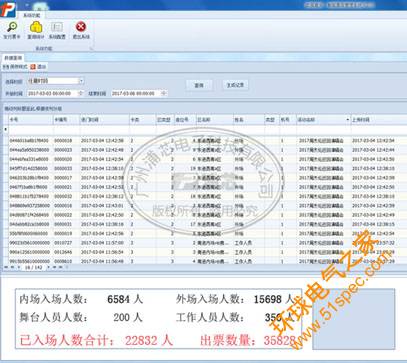Image resolution: width=407 pixels, height=363 pixels.
Task: Click the page indicator showing 16 / 142
Action: pos(33,268)
